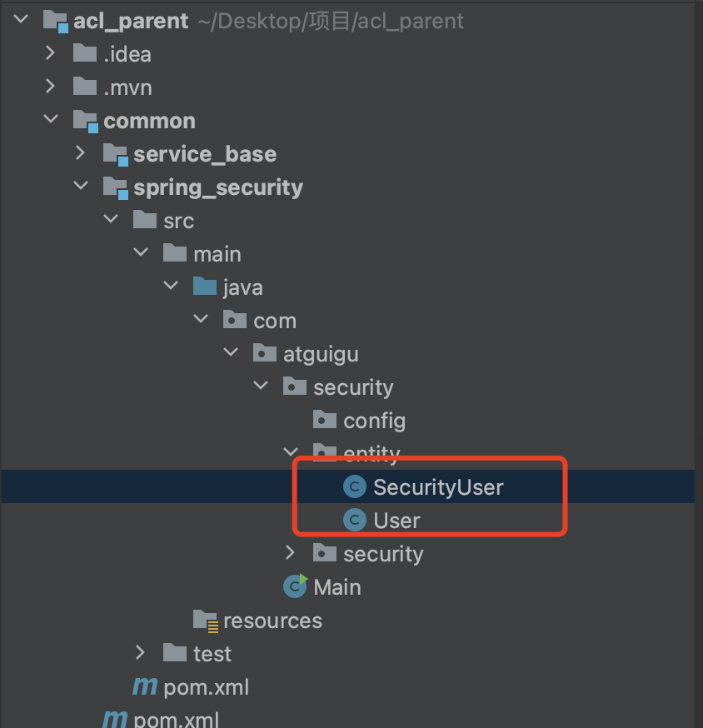The height and width of the screenshot is (728, 703).
Task: Click the spring_security module folder icon
Action: coord(115,187)
